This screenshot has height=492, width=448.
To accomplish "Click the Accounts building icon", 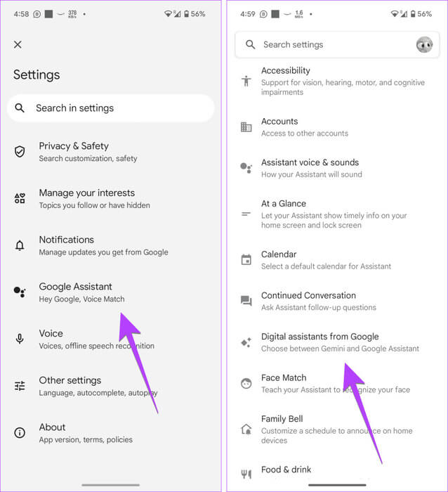I will [x=246, y=127].
